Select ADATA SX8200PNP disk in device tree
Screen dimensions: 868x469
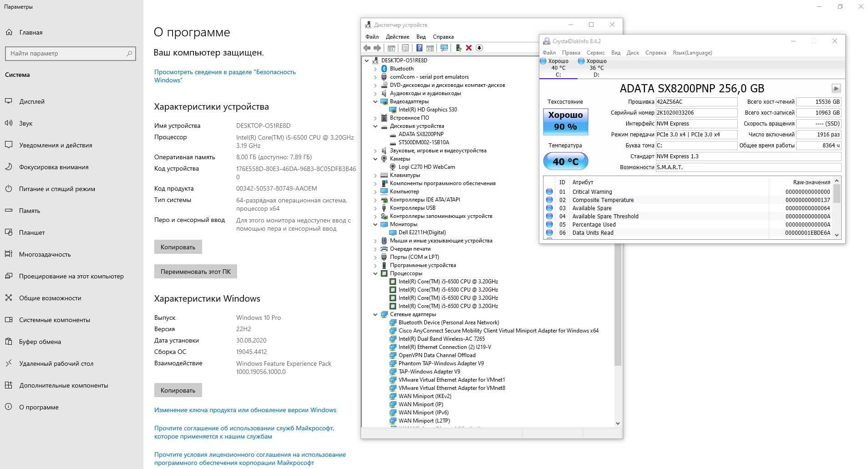pos(421,134)
